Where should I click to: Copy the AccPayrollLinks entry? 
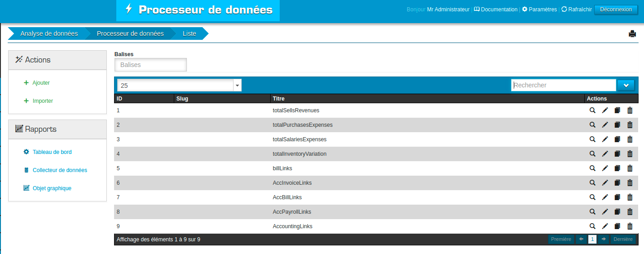pyautogui.click(x=617, y=212)
